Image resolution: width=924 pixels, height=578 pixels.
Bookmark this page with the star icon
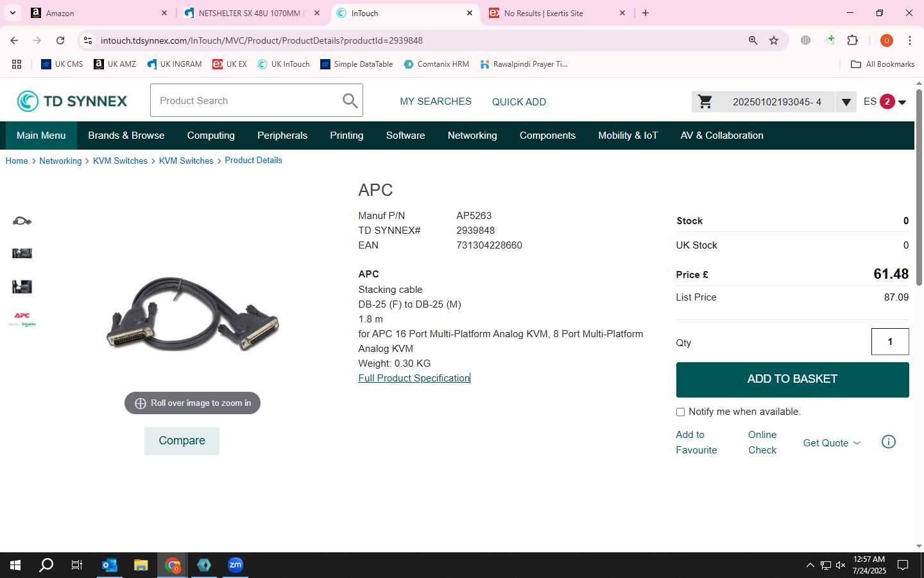pyautogui.click(x=774, y=40)
